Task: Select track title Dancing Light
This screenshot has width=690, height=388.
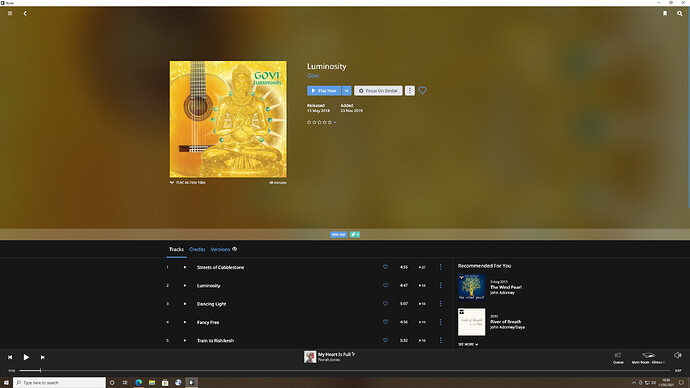Action: (x=211, y=304)
